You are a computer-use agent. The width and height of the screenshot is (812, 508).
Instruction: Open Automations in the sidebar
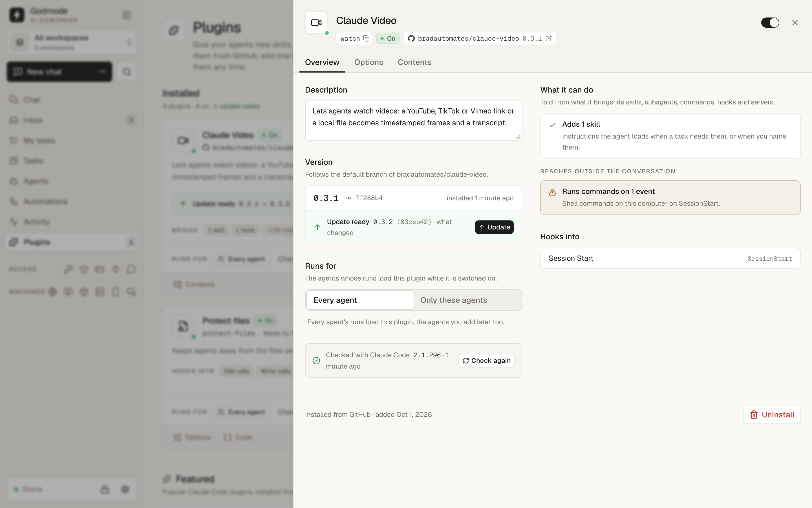tap(72, 201)
